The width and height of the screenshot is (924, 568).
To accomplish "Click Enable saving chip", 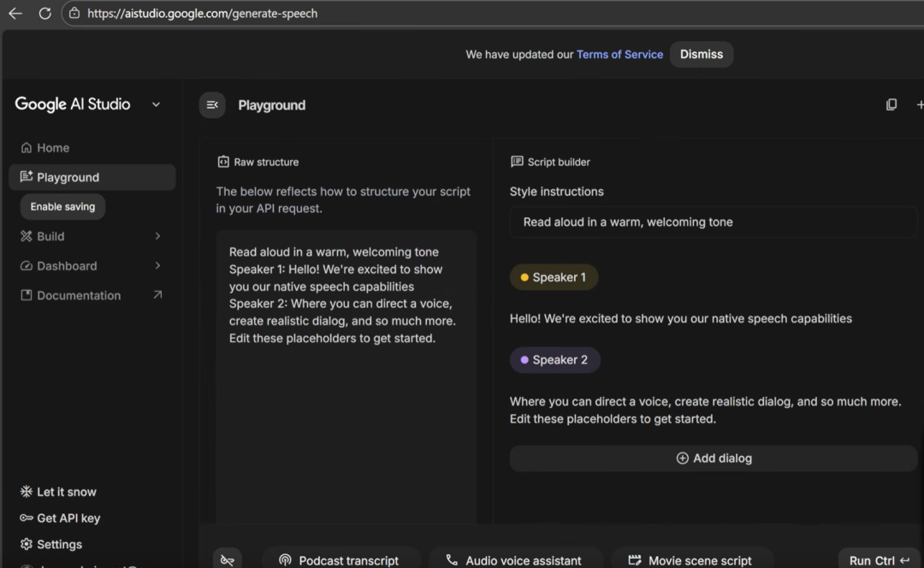I will (62, 207).
